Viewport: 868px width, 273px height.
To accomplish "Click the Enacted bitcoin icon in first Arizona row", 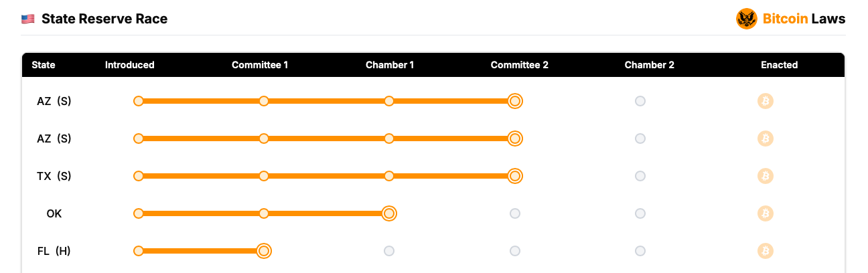I will click(766, 101).
